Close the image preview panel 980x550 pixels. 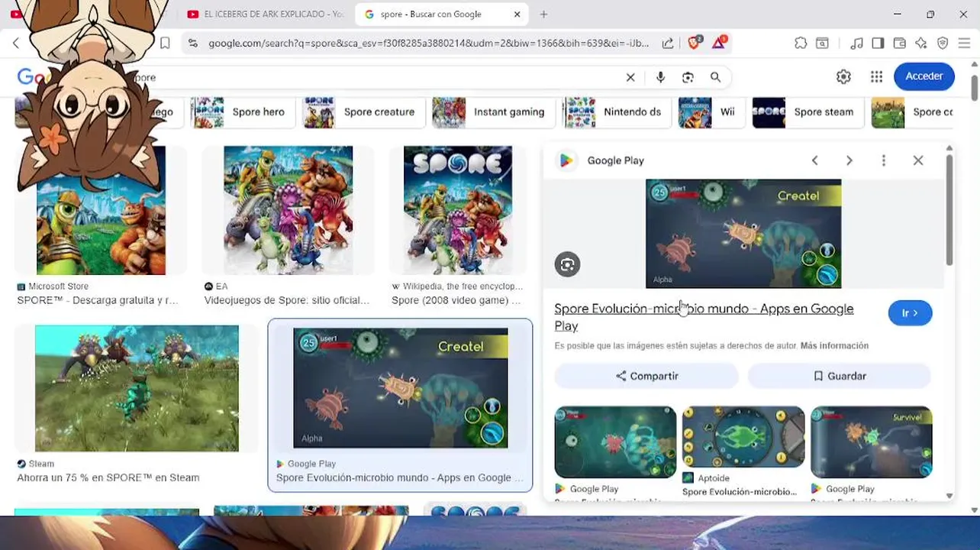(x=918, y=160)
